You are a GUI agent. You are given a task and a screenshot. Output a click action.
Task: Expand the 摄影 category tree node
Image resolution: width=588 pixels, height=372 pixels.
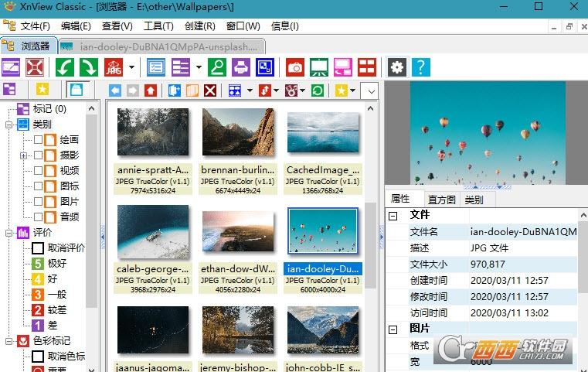pyautogui.click(x=24, y=155)
